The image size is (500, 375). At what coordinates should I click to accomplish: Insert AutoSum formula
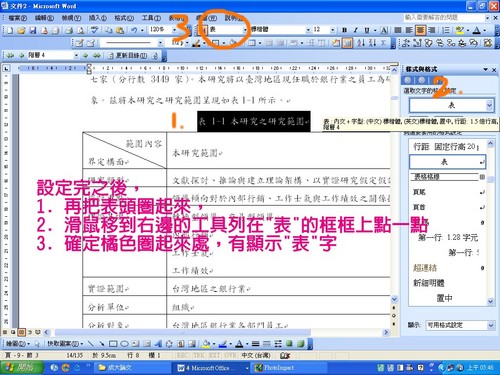tap(384, 43)
